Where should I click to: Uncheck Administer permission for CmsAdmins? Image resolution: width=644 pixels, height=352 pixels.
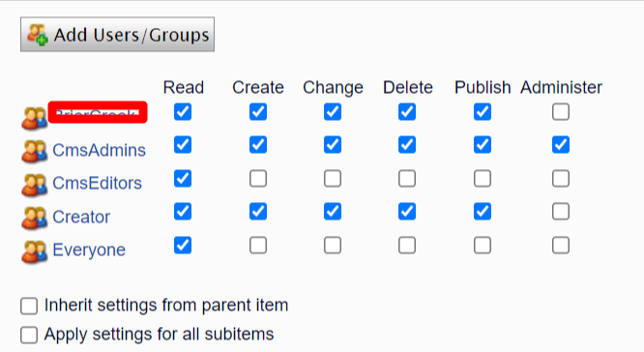(x=561, y=145)
